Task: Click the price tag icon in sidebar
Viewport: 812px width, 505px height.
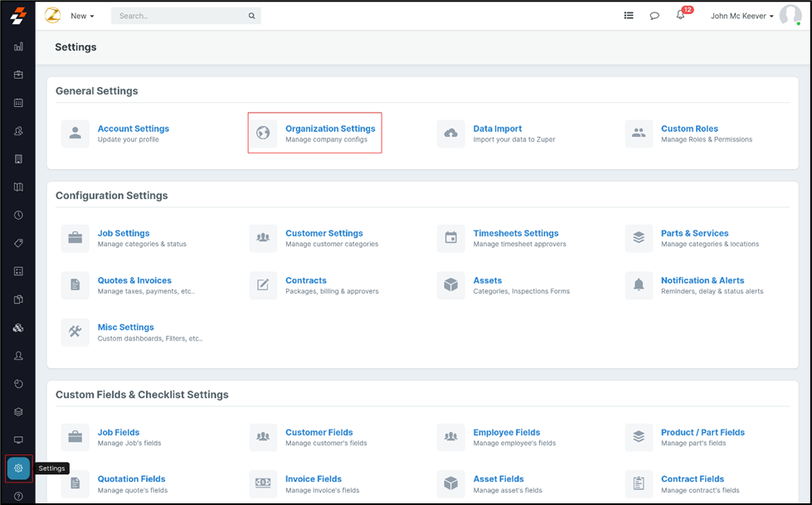Action: click(x=18, y=243)
